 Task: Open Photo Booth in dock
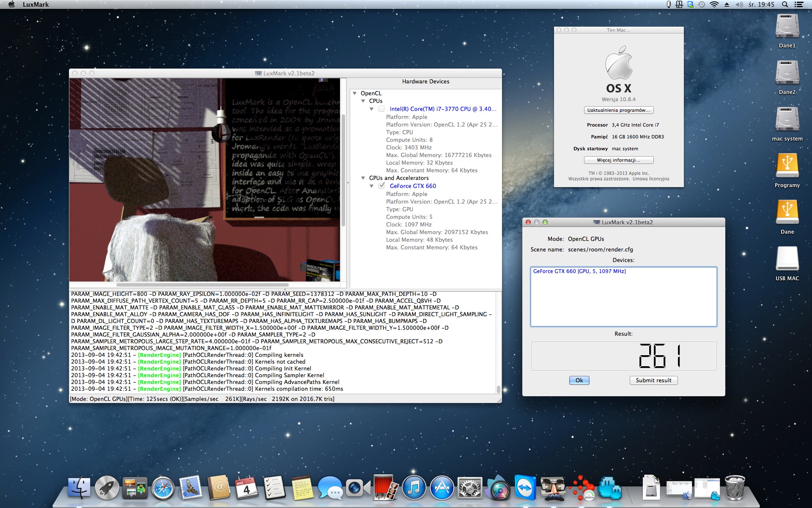pyautogui.click(x=386, y=488)
